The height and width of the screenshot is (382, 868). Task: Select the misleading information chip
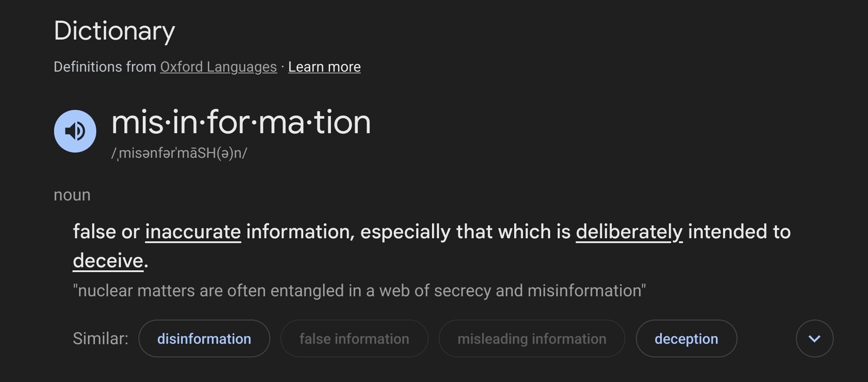pyautogui.click(x=532, y=338)
